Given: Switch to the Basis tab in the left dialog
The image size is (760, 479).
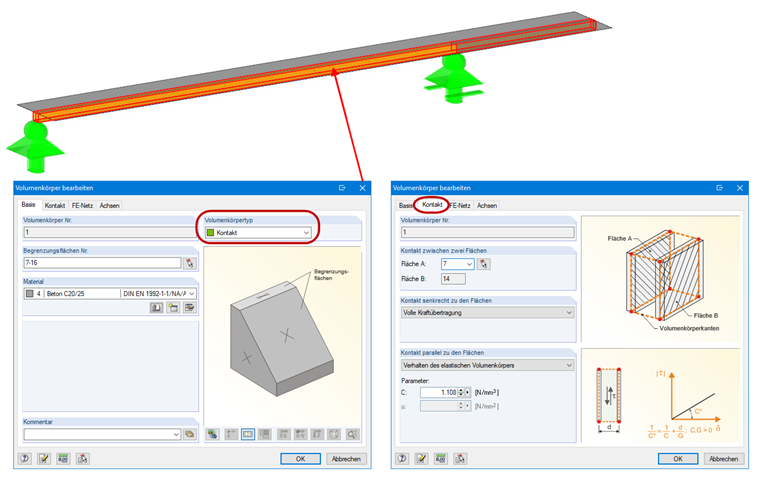Looking at the screenshot, I should click(x=29, y=205).
